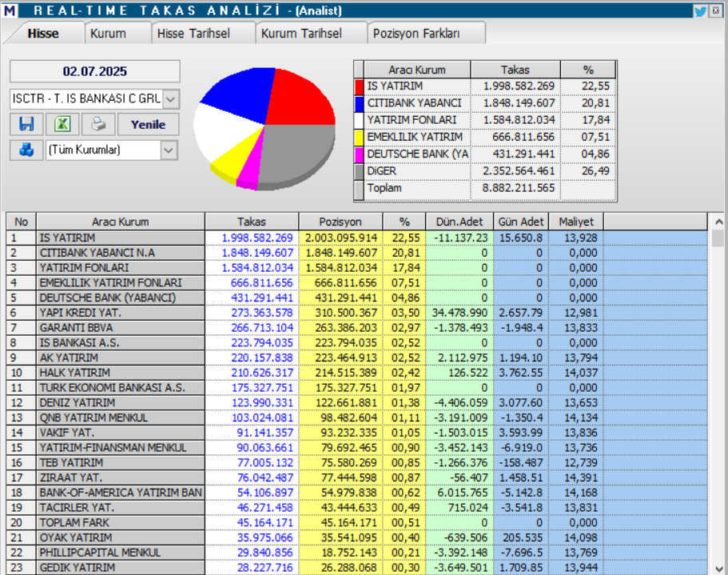Screen dimensions: 728x575
Task: Select the GARANTI BBVA row
Action: tap(356, 328)
